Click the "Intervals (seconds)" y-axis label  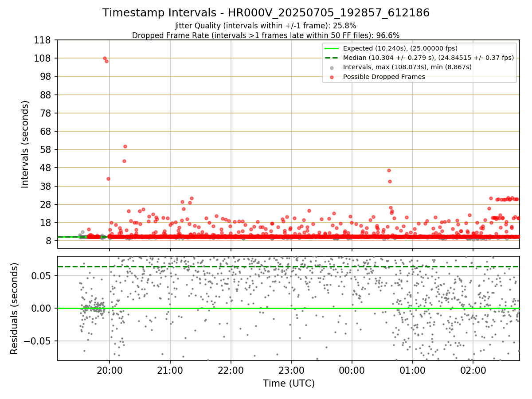[25, 144]
